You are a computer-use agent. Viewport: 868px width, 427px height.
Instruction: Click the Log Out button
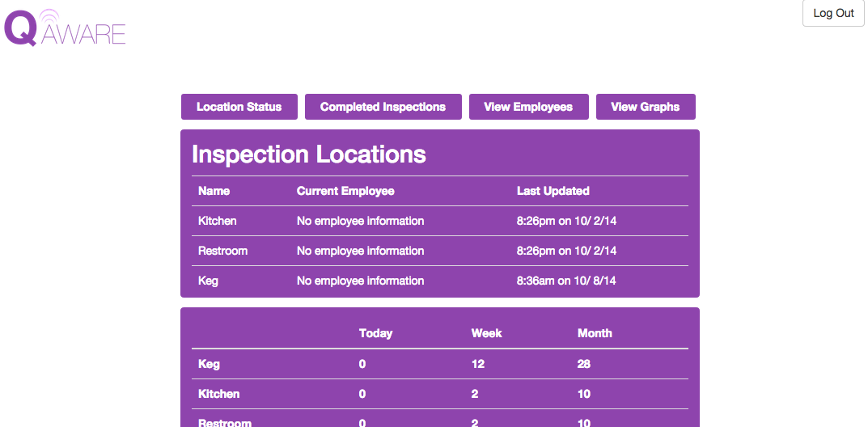point(833,13)
